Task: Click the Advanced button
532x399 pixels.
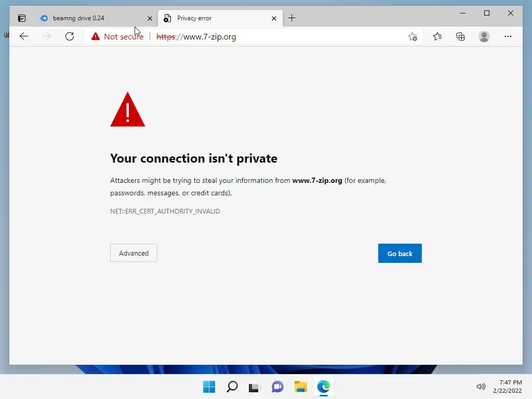Action: pos(134,253)
